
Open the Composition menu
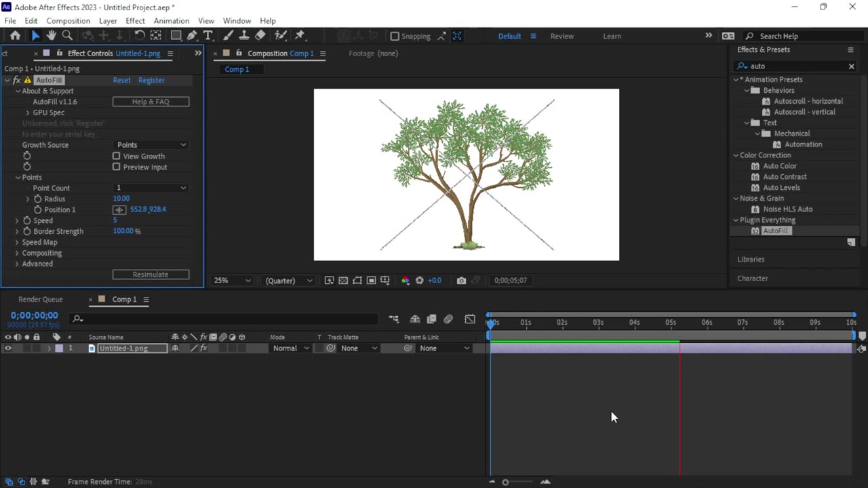(x=68, y=21)
